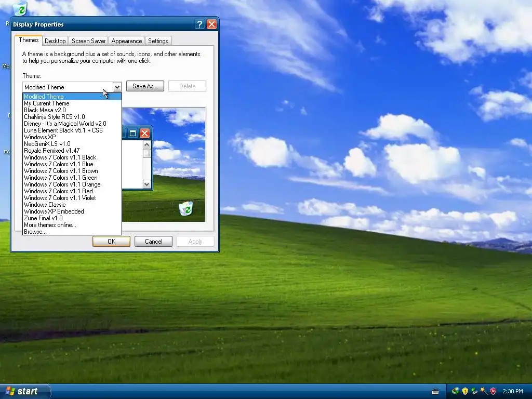The height and width of the screenshot is (399, 532).
Task: Select Royale Remixed v1.47 theme
Action: coord(72,151)
